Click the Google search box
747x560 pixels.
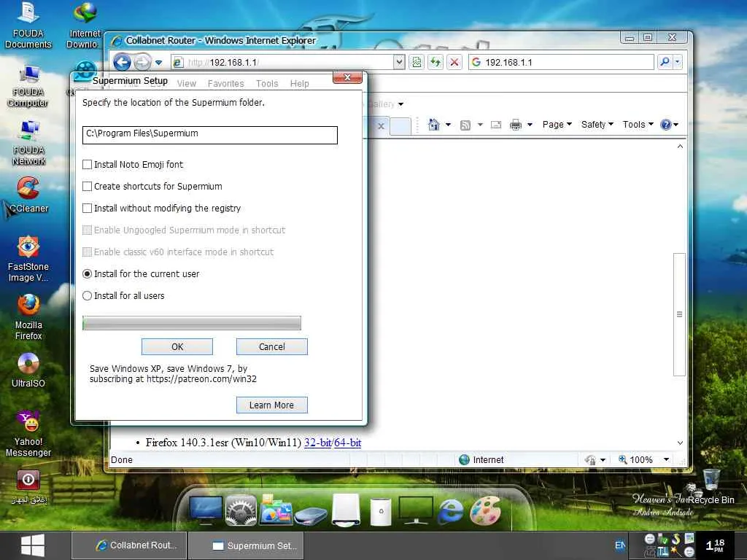tap(561, 62)
